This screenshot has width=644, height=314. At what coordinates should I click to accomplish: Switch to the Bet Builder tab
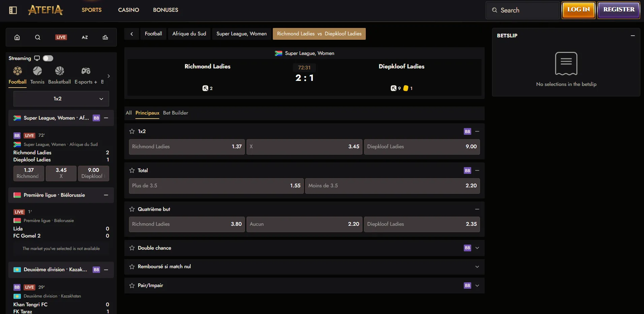pyautogui.click(x=175, y=113)
